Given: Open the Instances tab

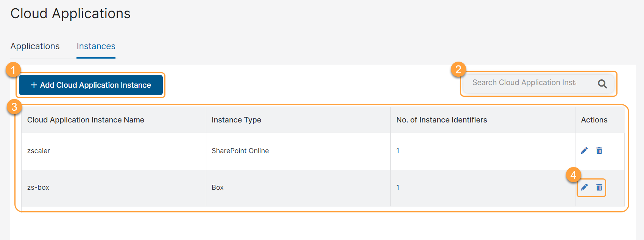Looking at the screenshot, I should pyautogui.click(x=96, y=46).
